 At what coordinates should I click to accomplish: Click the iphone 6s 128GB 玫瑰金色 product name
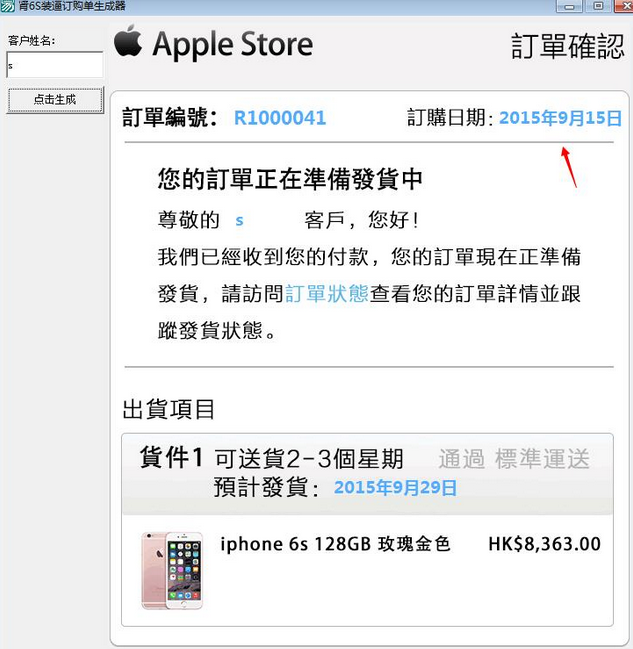335,544
